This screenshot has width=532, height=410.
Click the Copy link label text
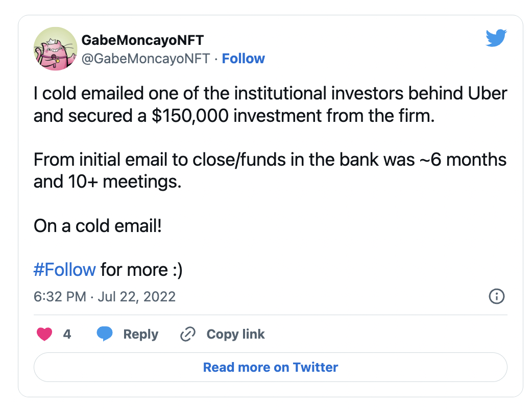pos(235,335)
